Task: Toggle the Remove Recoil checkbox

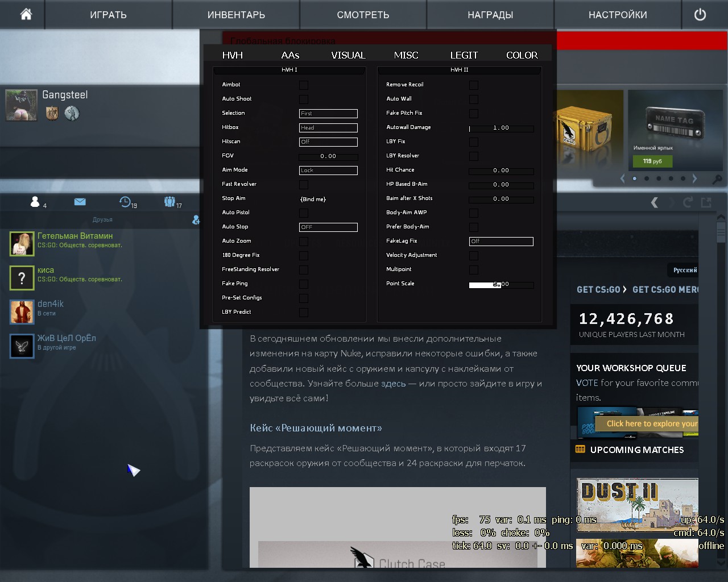Action: point(473,85)
